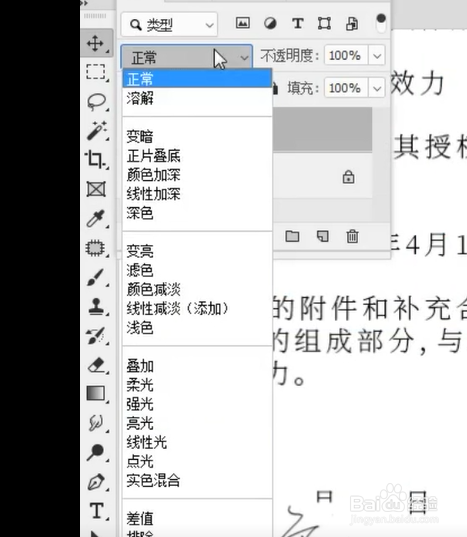Viewport: 467px width, 537px height.
Task: Select the Eraser tool
Action: click(x=97, y=365)
